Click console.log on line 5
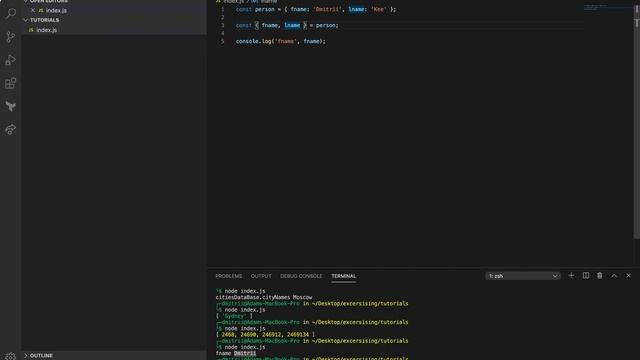This screenshot has height=360, width=640. (x=253, y=41)
